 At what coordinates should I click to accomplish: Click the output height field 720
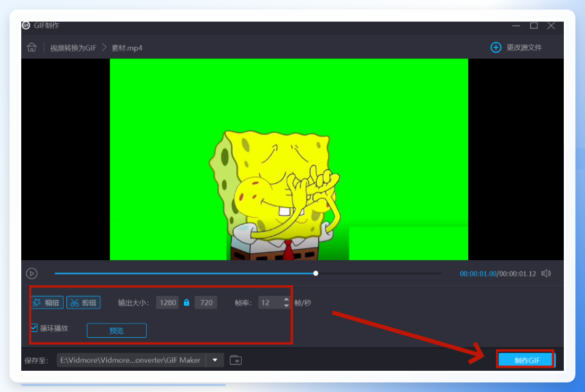206,302
